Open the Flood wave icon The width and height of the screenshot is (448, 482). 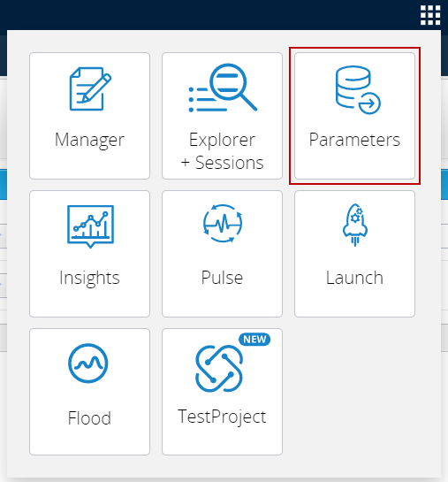[88, 363]
